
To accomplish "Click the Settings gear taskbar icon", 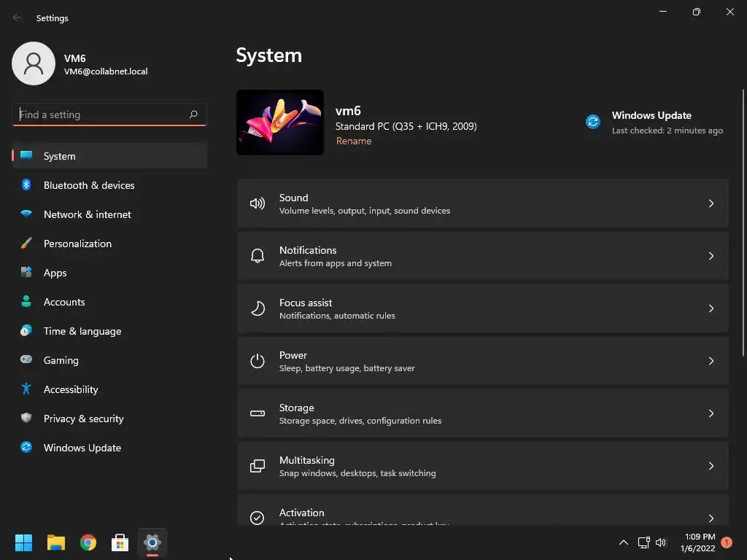I will pos(152,542).
